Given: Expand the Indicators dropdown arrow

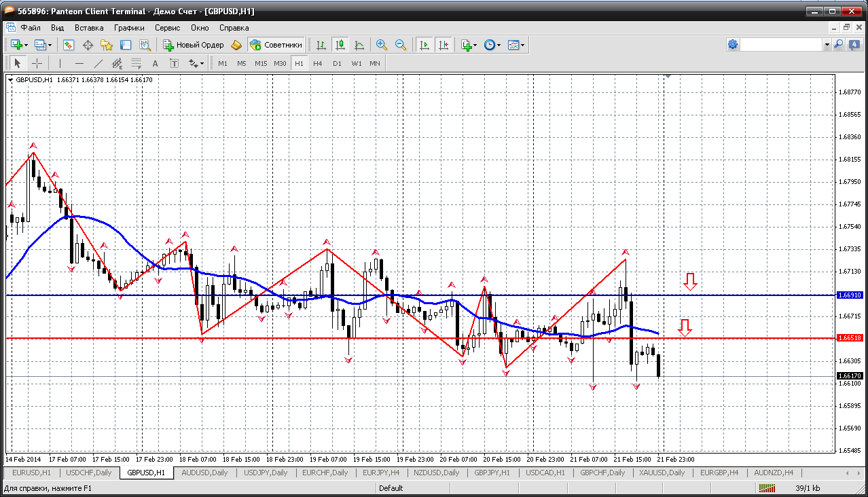Looking at the screenshot, I should pos(475,45).
